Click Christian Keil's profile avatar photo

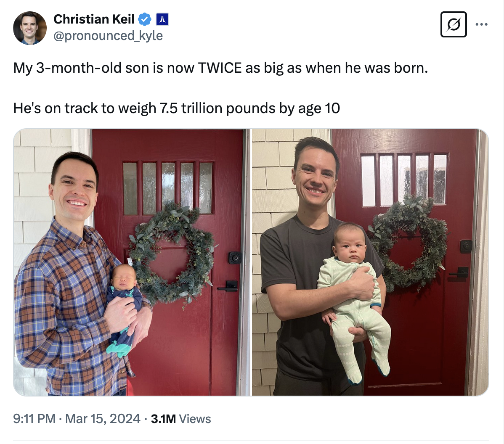pyautogui.click(x=30, y=28)
